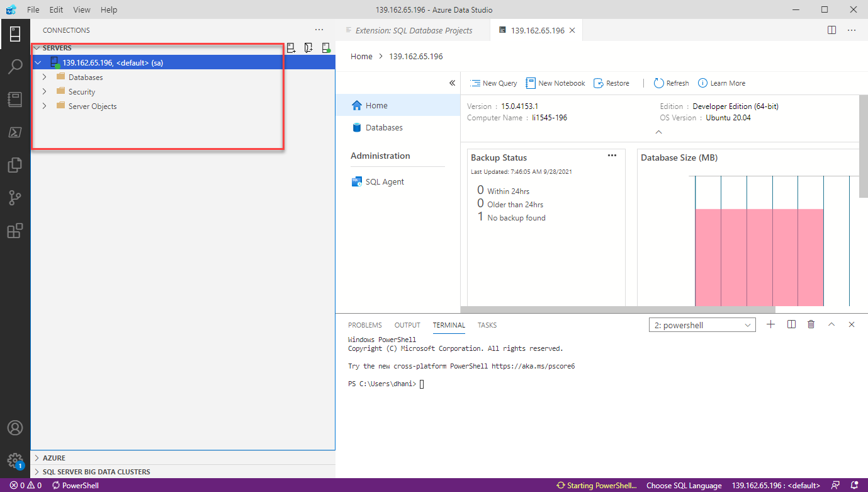
Task: Open the View menu
Action: pyautogui.click(x=82, y=10)
